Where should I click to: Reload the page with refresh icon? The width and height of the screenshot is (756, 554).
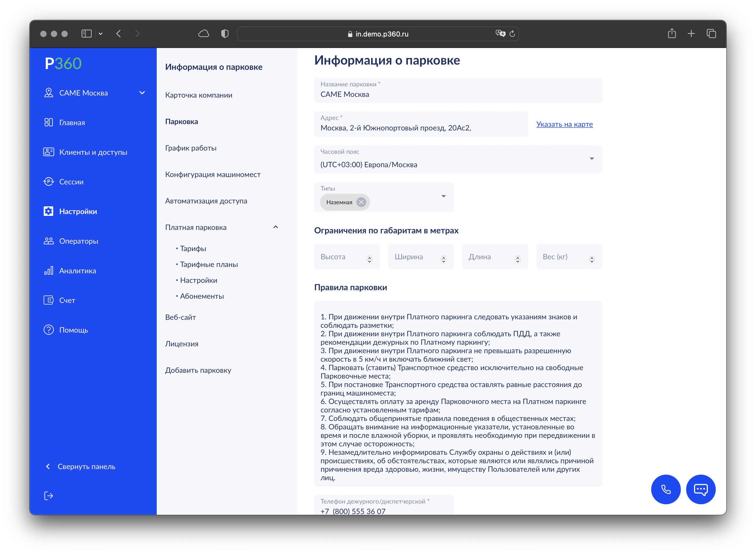tap(512, 34)
